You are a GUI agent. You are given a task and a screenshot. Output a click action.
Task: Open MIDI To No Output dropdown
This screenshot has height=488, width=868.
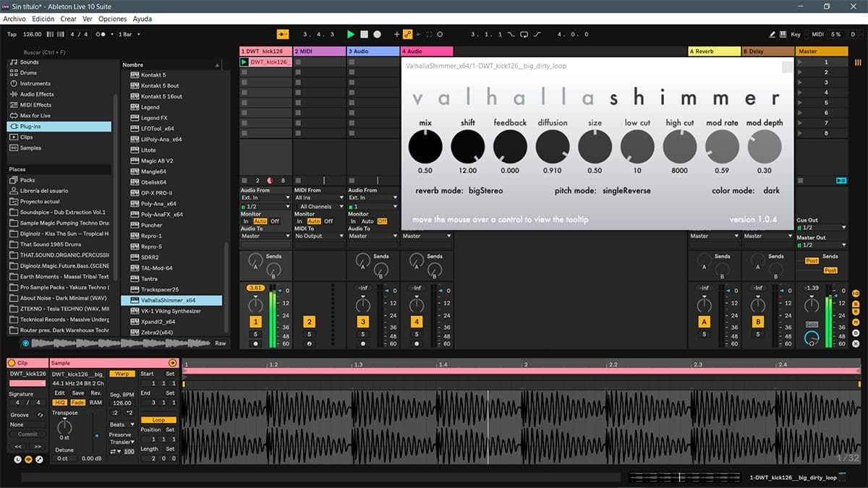click(x=319, y=236)
